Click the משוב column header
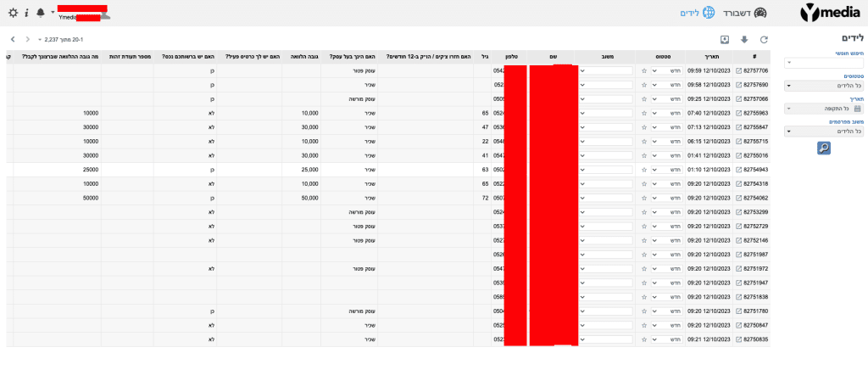Screen dimensions: 868x381 [x=604, y=57]
